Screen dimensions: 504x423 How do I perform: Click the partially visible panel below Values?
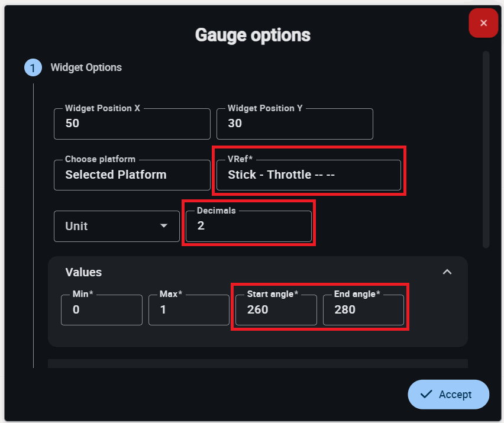[257, 363]
